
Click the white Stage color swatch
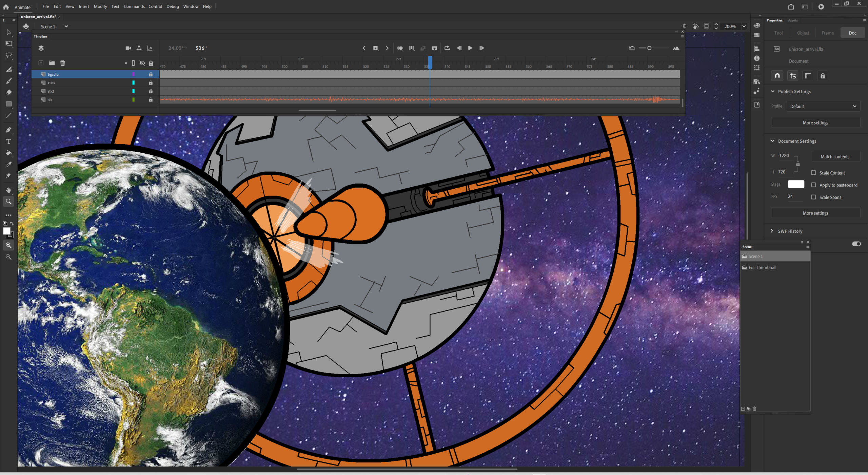(x=796, y=184)
